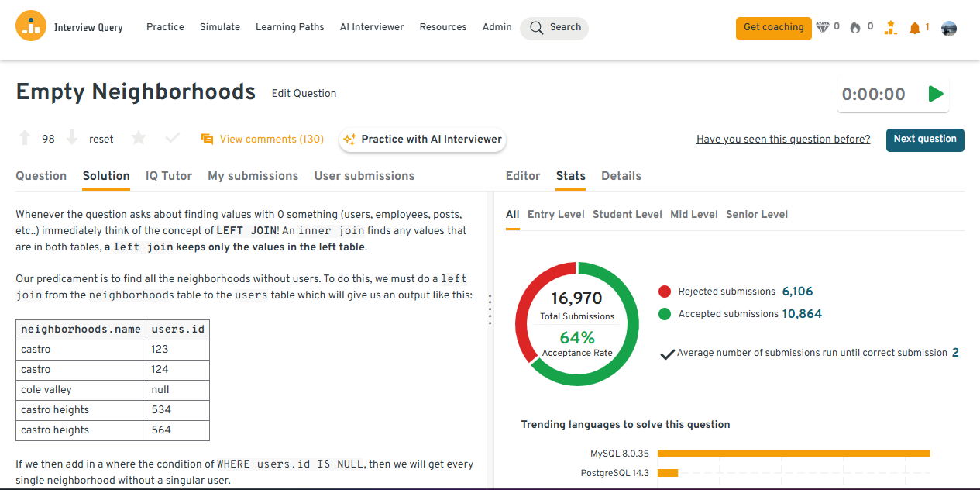
Task: Click the upvote arrow icon
Action: point(25,139)
